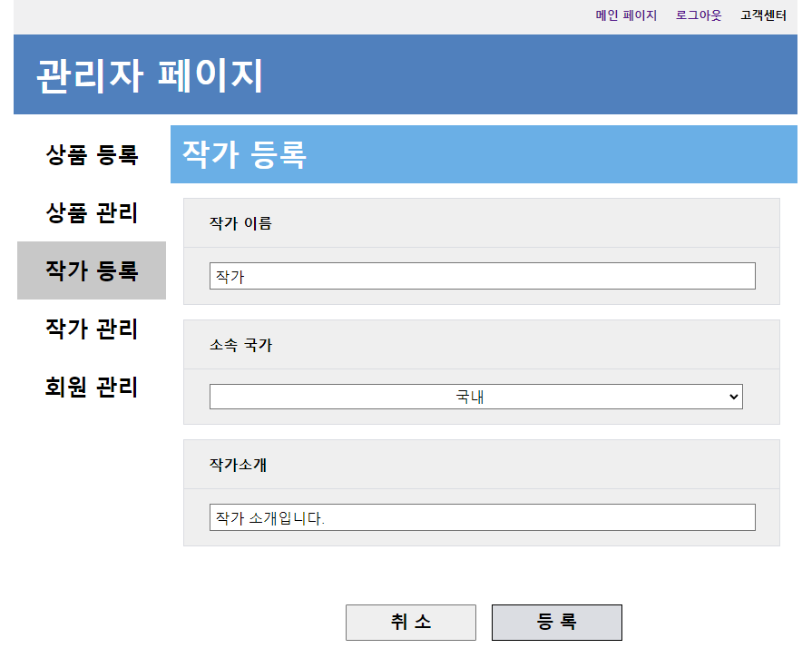Screen dimensions: 812x668
Task: Click the 작가 등록 page heading
Action: tap(244, 154)
